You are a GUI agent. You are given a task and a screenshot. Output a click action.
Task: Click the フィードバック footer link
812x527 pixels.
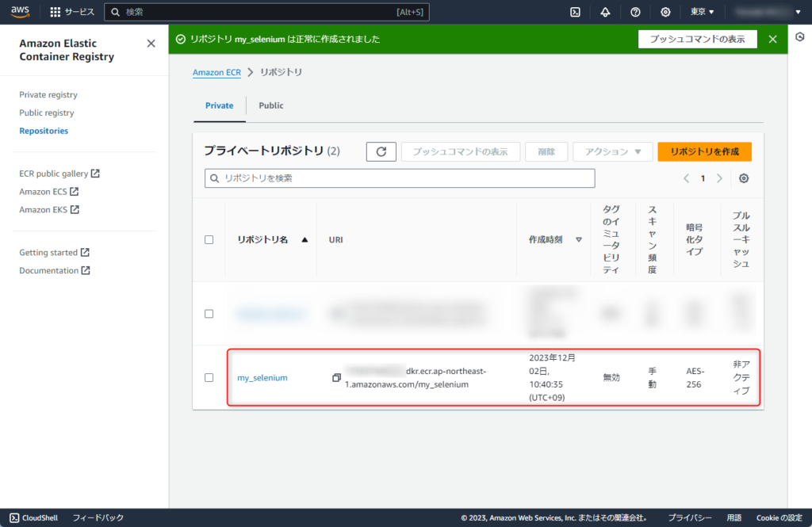point(98,517)
